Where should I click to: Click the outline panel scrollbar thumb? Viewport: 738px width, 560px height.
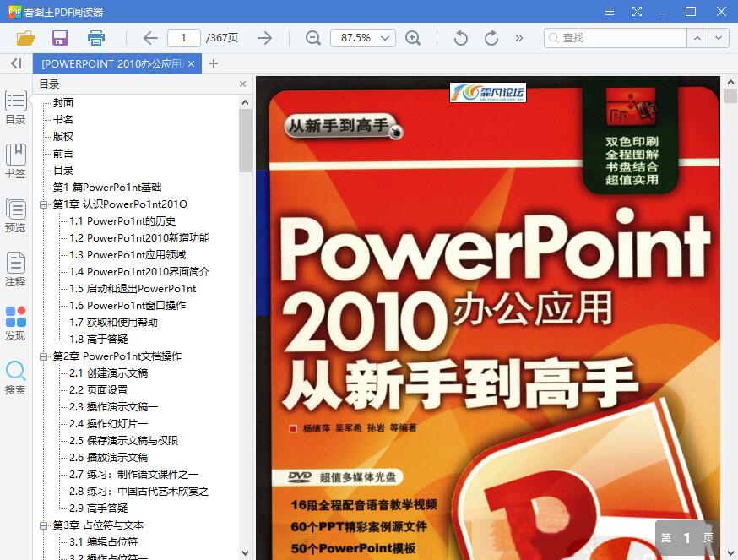click(245, 140)
